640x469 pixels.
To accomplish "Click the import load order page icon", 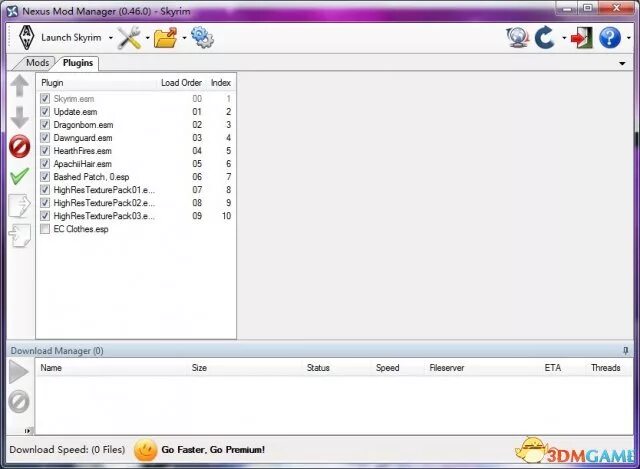I will click(20, 236).
